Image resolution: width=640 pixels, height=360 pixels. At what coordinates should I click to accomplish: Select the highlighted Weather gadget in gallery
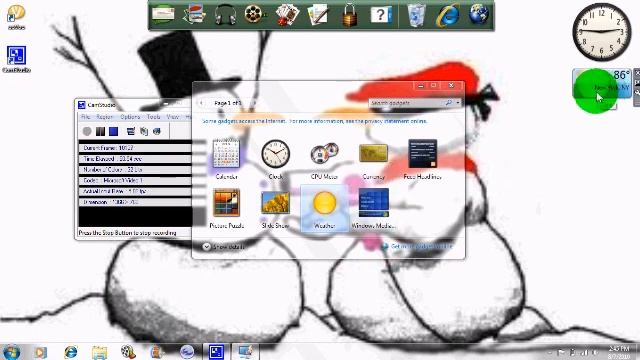point(324,208)
